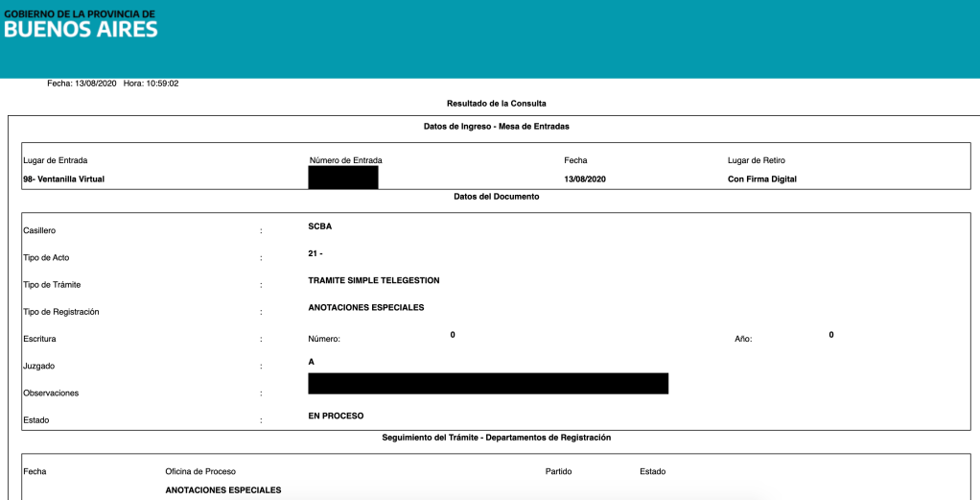
Task: Select the EN PROCESO status value
Action: coord(336,416)
